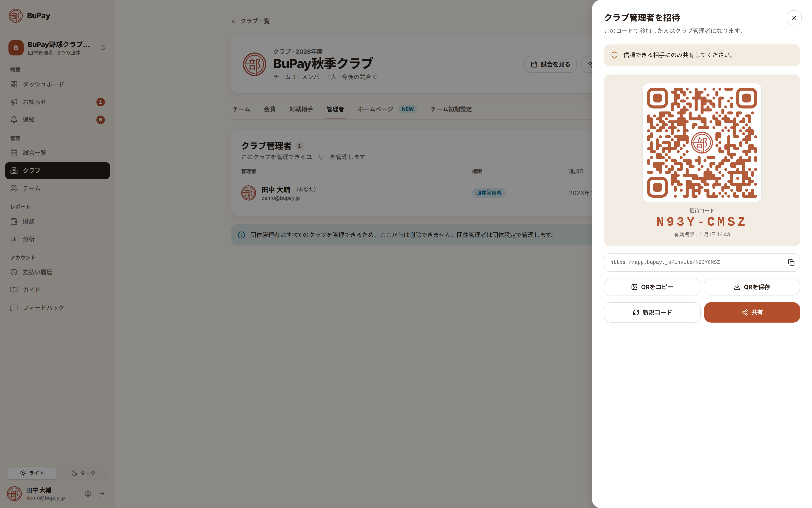Open ダッシュボード in the sidebar
812x508 pixels.
pos(57,84)
